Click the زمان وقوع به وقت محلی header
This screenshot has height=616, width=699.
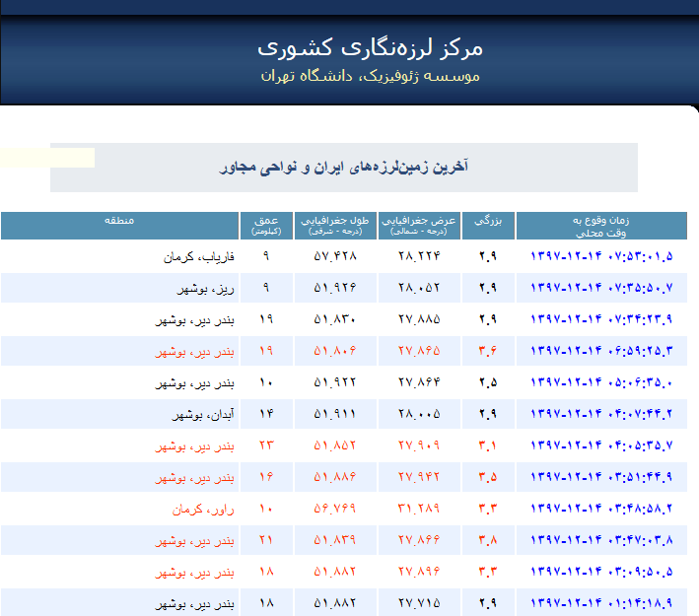tap(601, 226)
